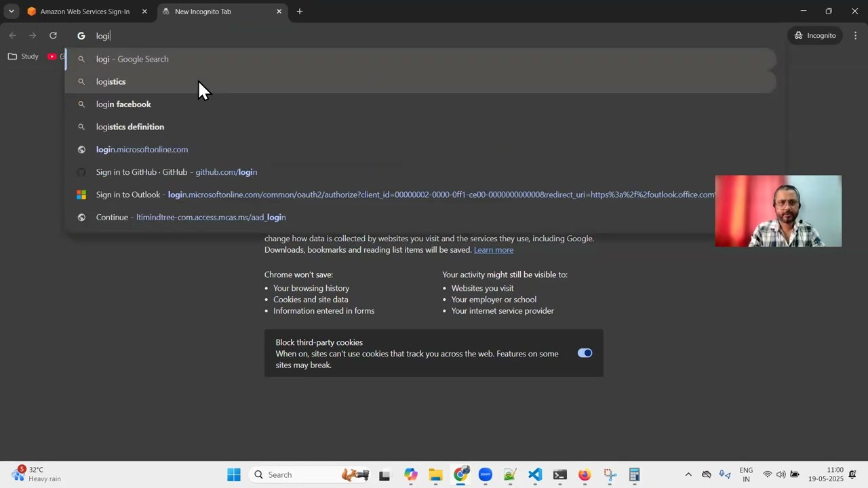Open the battery status icon in tray

pyautogui.click(x=795, y=474)
